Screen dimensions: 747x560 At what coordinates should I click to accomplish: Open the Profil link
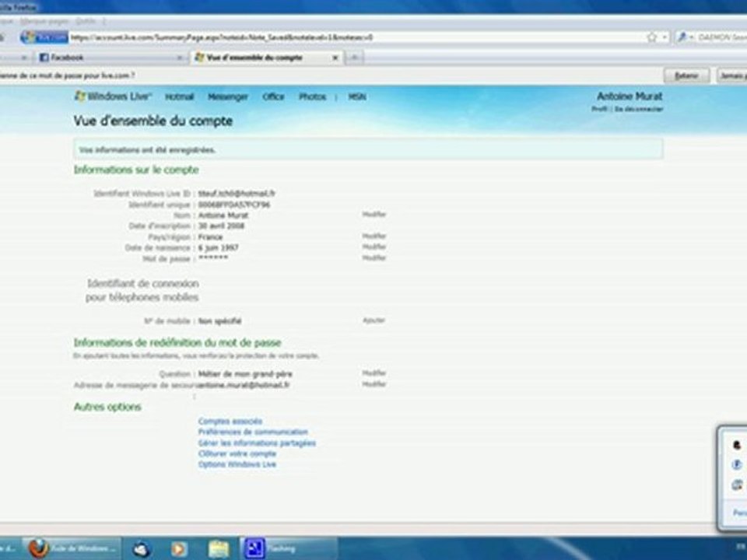coord(599,109)
